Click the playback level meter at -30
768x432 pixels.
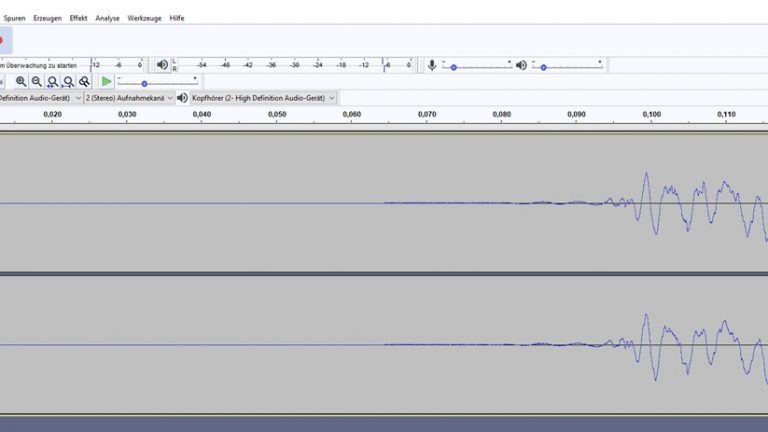coord(295,65)
